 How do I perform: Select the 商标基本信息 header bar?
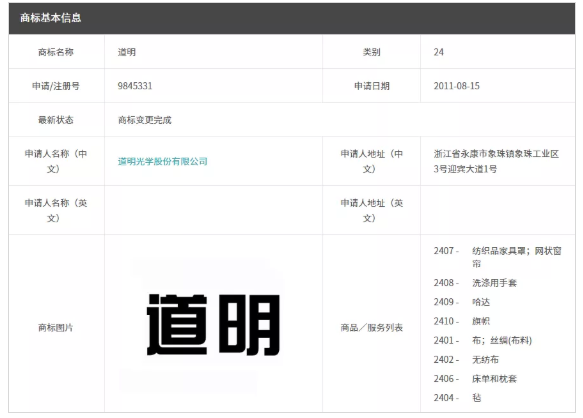(x=292, y=18)
